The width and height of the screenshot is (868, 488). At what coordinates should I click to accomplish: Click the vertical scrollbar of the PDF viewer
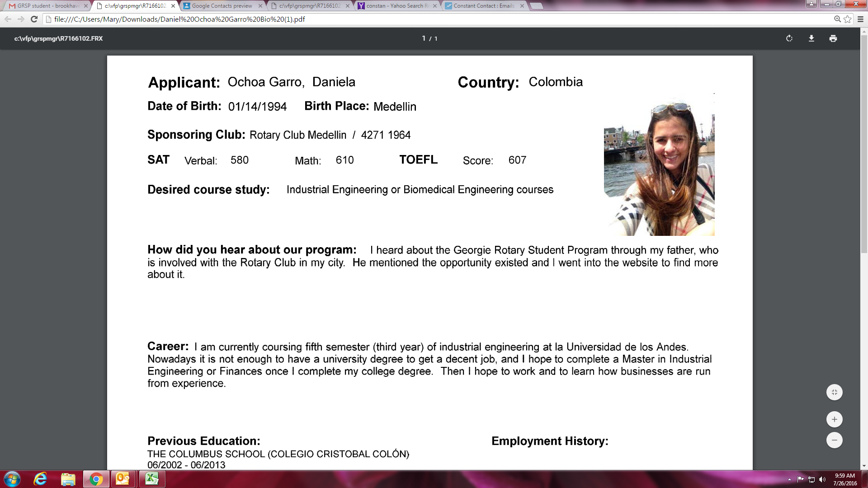[864, 145]
